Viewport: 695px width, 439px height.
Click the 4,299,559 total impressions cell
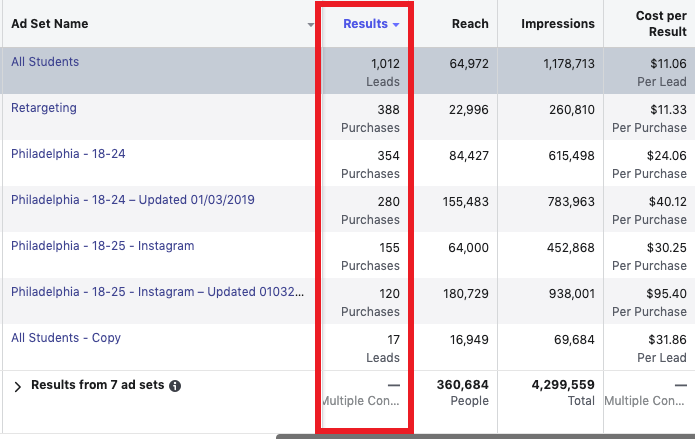(558, 392)
